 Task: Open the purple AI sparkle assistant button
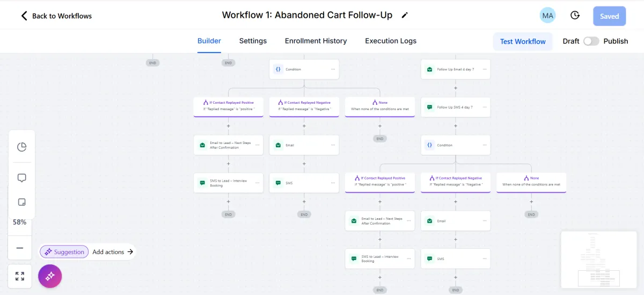[50, 276]
